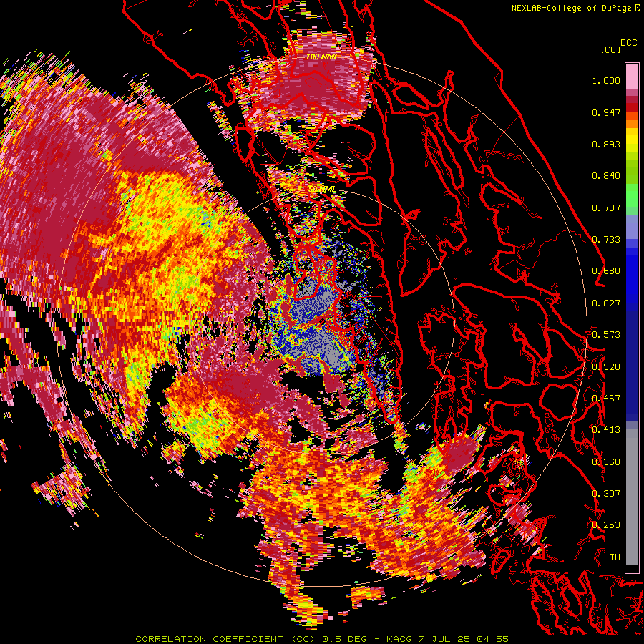644x644 pixels.
Task: Click the 0.360 value on the color scale
Action: [606, 462]
